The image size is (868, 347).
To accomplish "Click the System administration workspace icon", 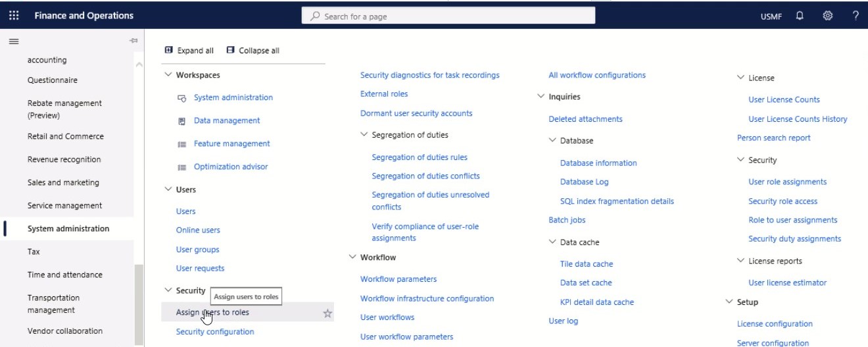I will (182, 98).
